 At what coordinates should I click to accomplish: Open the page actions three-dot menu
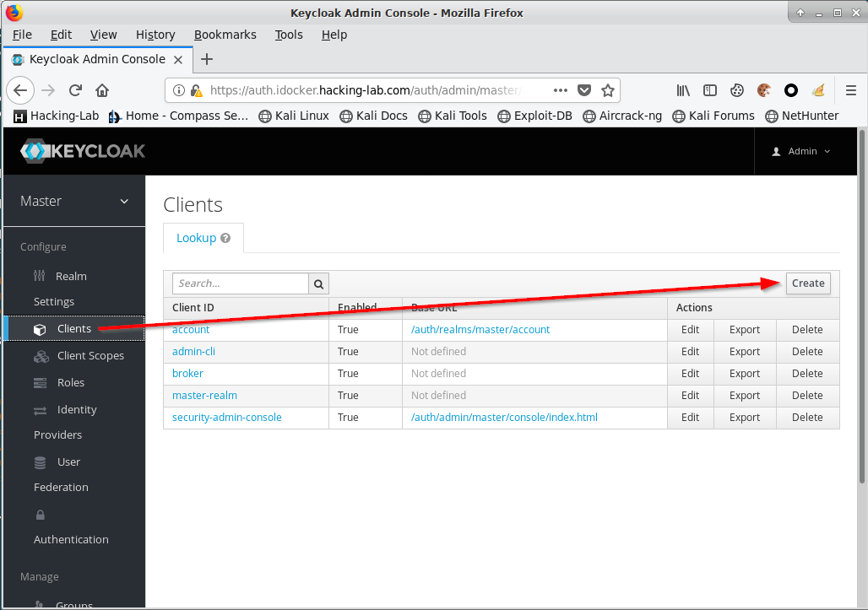(560, 90)
